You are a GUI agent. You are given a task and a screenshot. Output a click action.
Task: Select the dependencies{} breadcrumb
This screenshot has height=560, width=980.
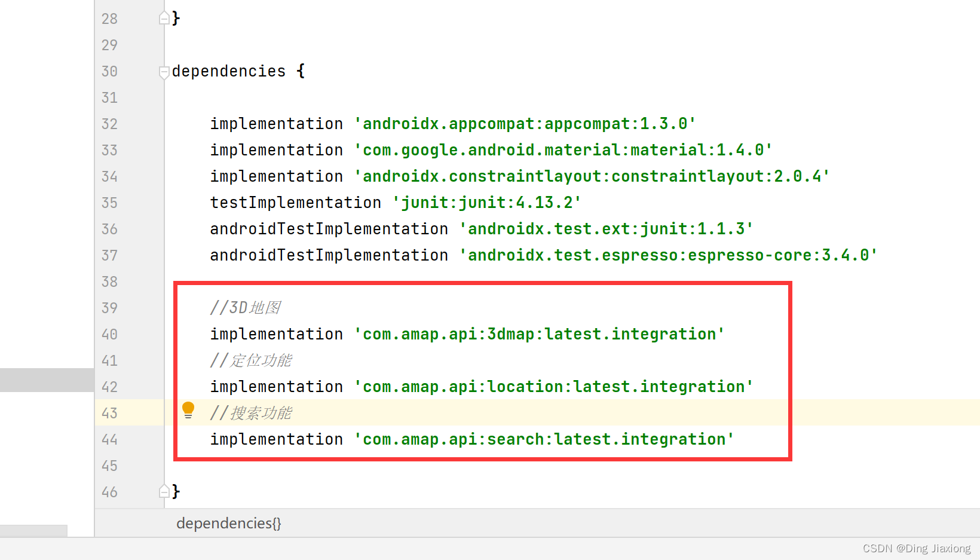pos(229,524)
